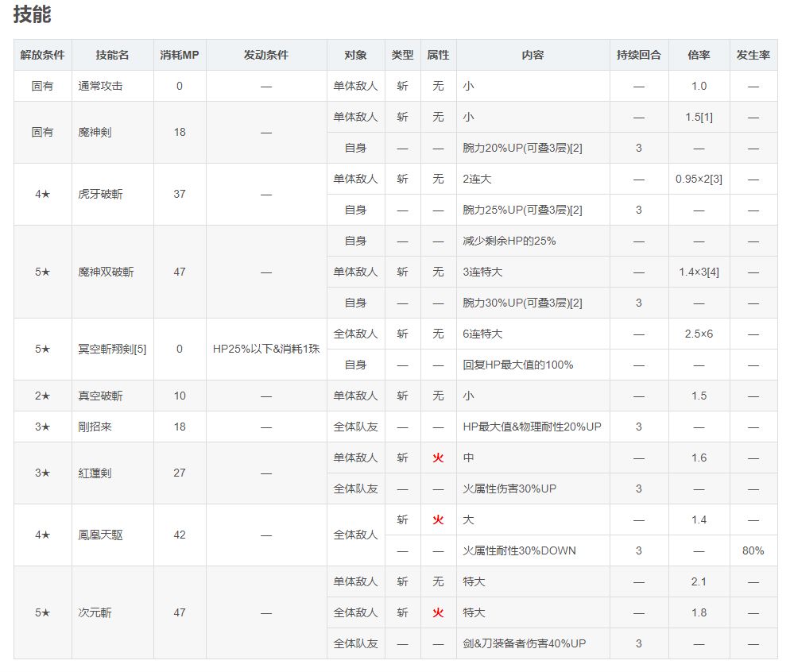Screen dimensions: 790x672
Task: Click the 内容 column header
Action: [533, 55]
